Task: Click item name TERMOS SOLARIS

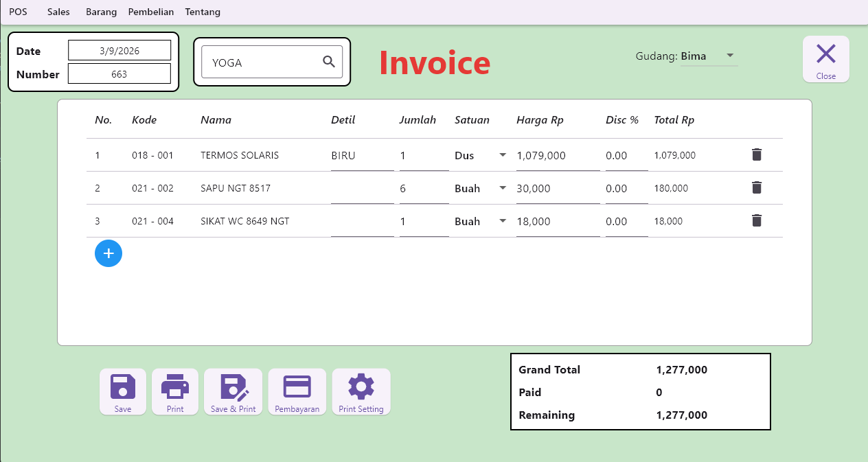Action: coord(240,155)
